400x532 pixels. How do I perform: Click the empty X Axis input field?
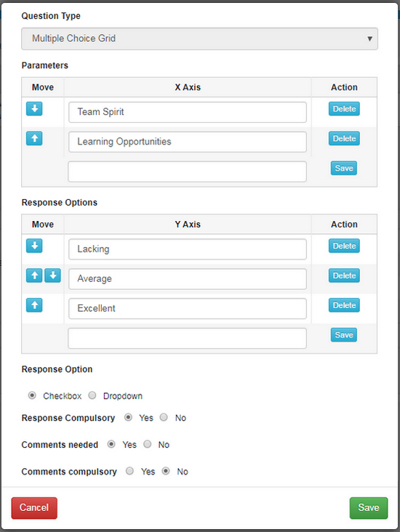pos(187,172)
